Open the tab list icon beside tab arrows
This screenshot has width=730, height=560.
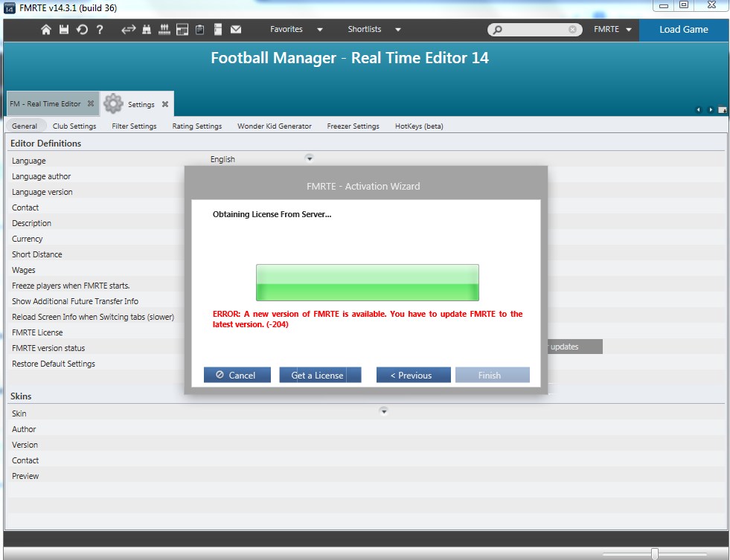coord(722,110)
